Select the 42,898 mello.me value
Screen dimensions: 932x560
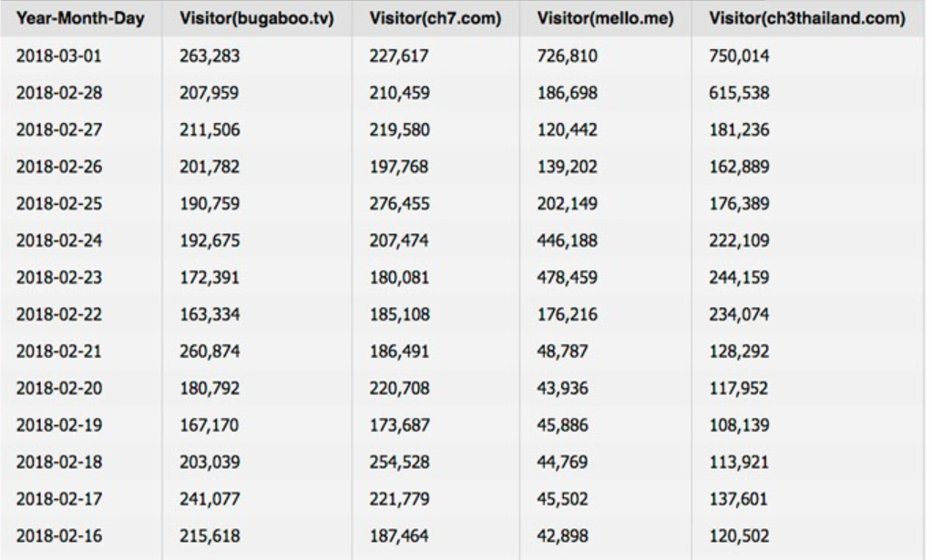(562, 535)
